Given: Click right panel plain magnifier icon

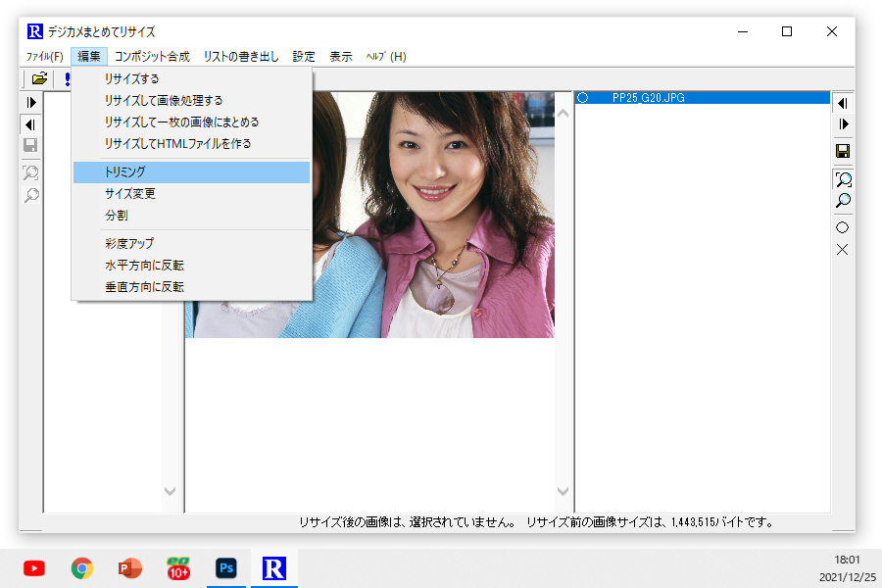Looking at the screenshot, I should pos(843,201).
